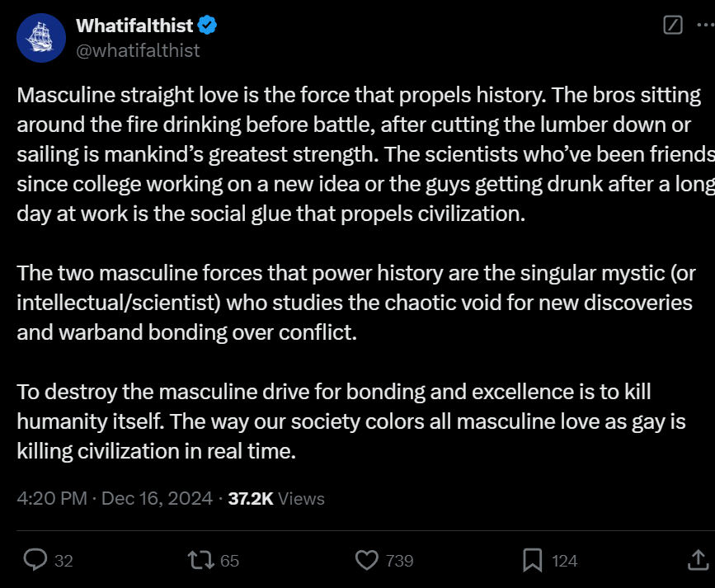
Task: Bookmark the post with the bookmark icon
Action: 532,560
